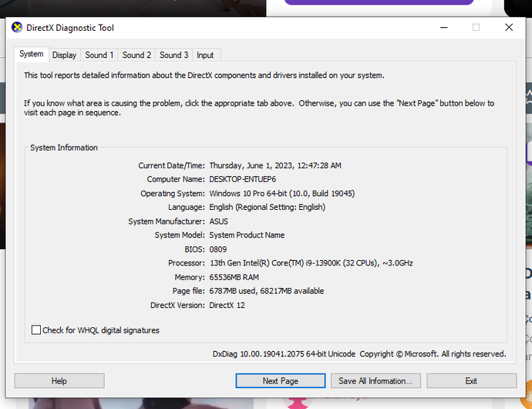This screenshot has width=532, height=409.
Task: Click the System Model value System Product Name
Action: (247, 235)
